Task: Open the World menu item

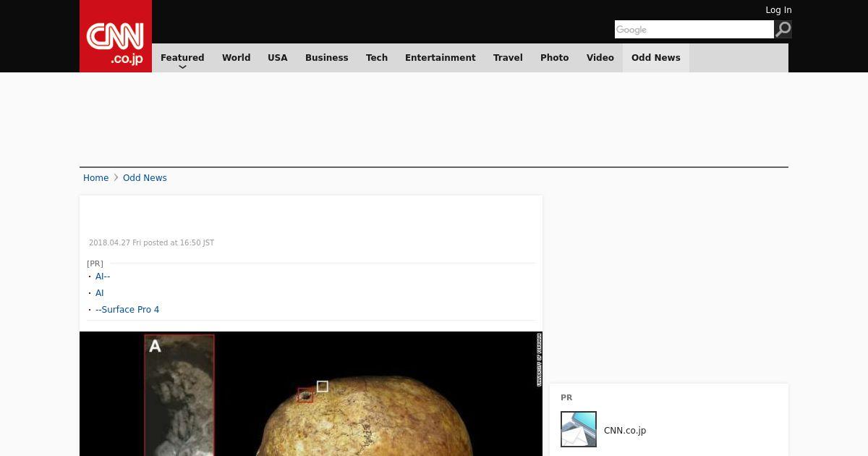Action: click(236, 58)
